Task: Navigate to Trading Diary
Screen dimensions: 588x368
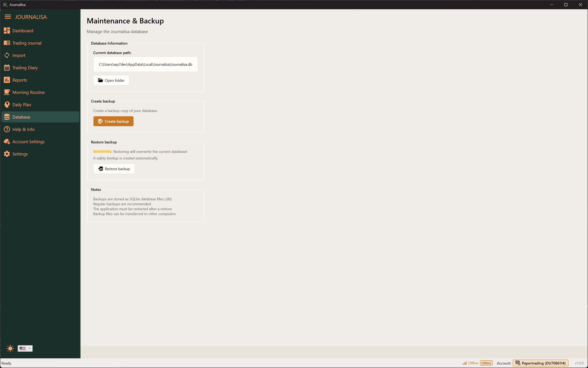Action: click(x=40, y=68)
